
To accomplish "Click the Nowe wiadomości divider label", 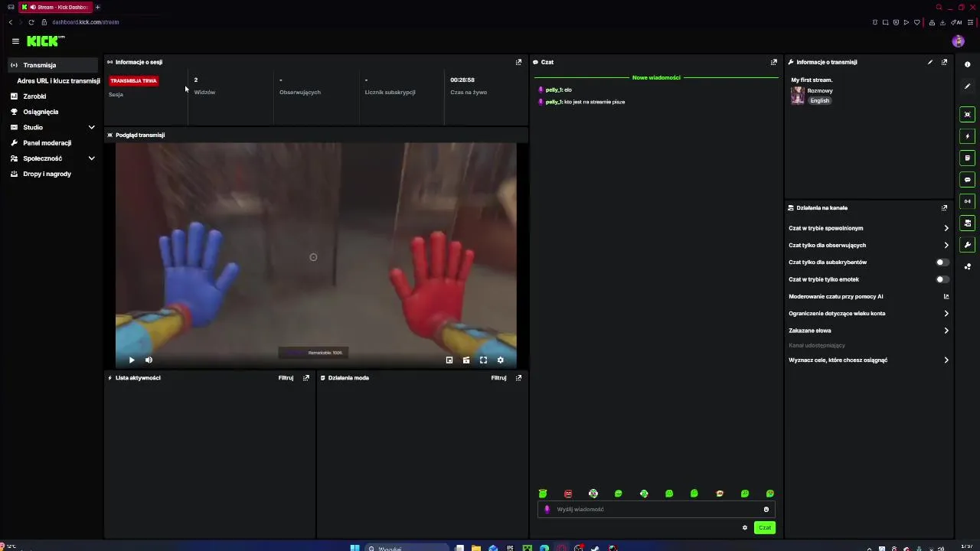I will (x=656, y=77).
